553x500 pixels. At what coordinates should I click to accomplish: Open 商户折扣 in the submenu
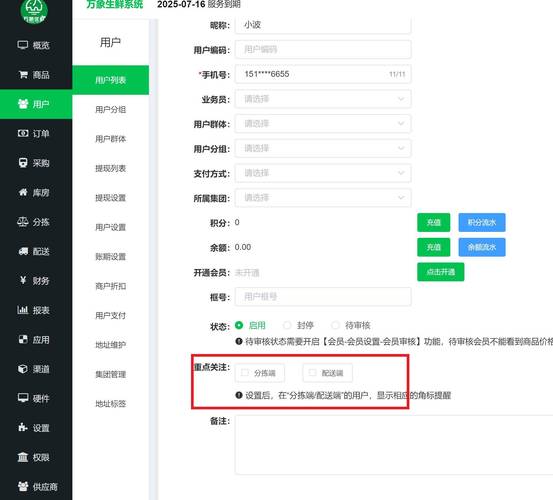click(x=110, y=286)
